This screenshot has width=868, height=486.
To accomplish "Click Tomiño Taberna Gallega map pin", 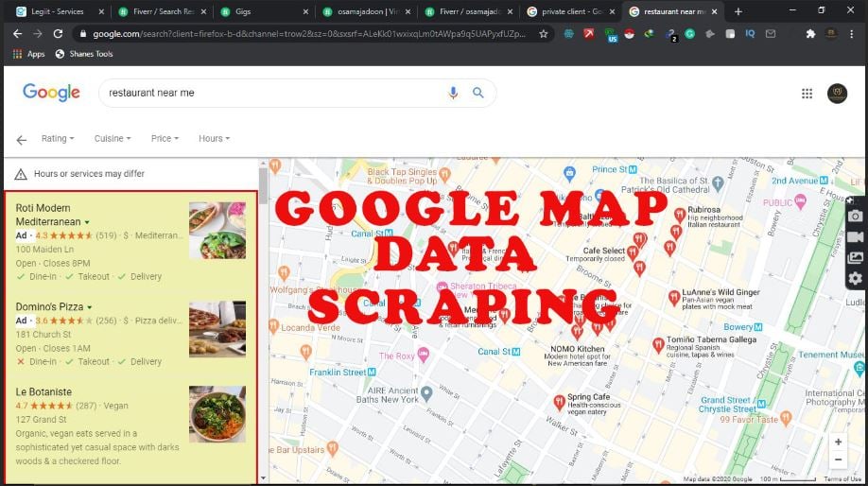I will click(658, 345).
